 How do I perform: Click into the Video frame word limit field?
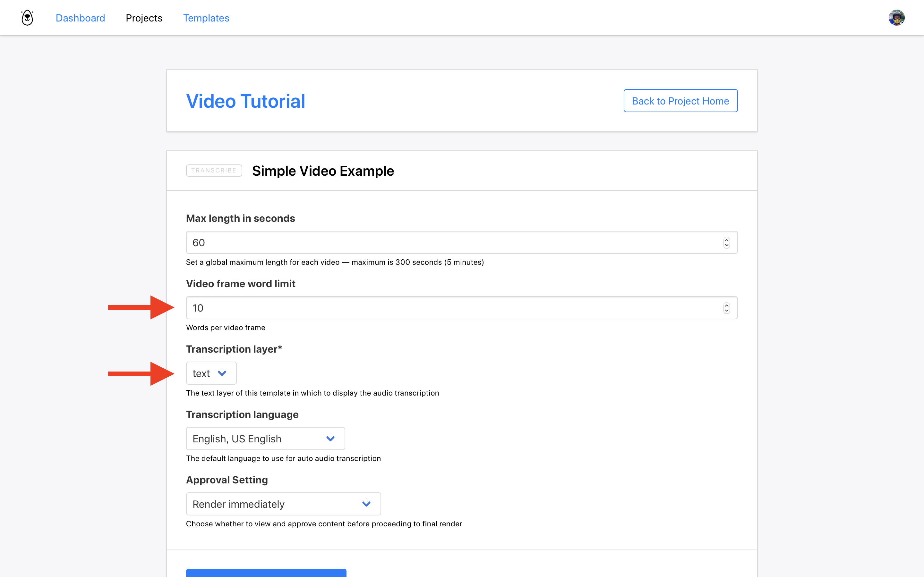(x=450, y=308)
